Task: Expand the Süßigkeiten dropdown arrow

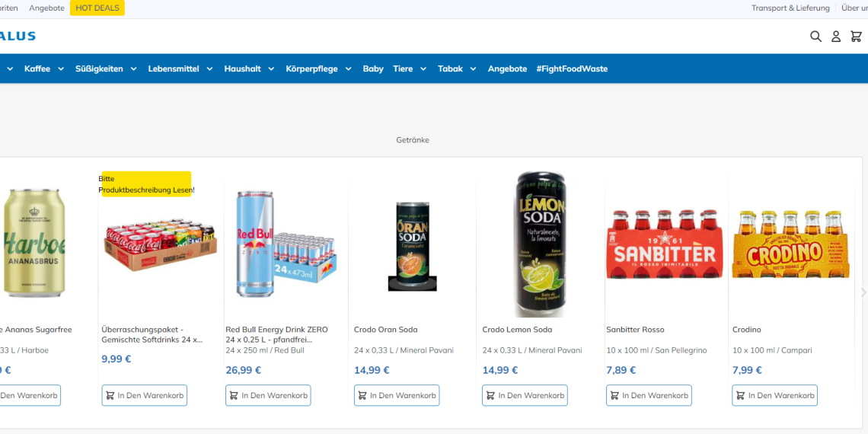Action: (133, 69)
